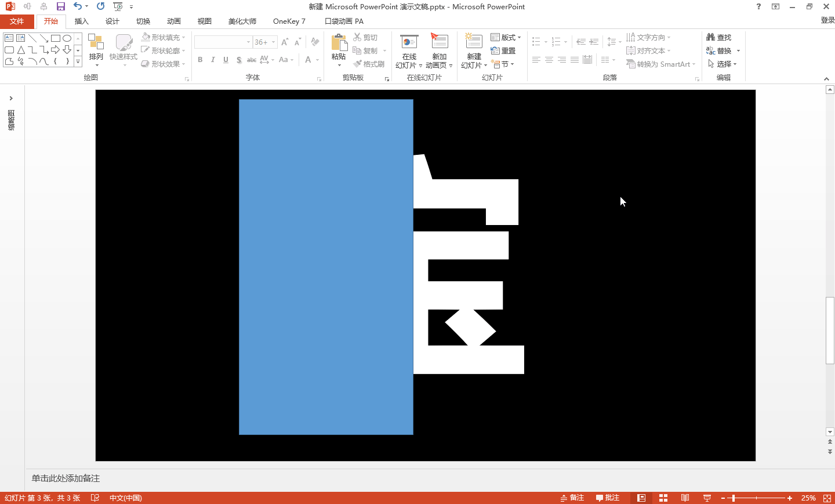
Task: Choose the rectangle shape
Action: click(56, 38)
